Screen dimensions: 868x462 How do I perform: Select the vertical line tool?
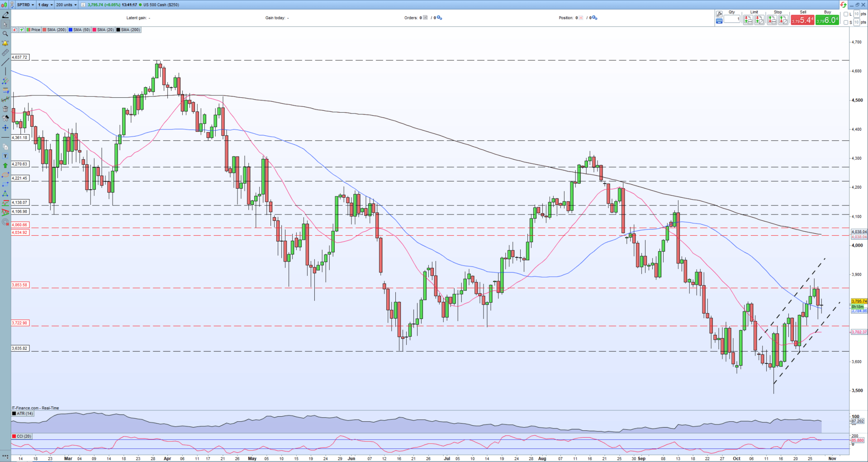tap(5, 71)
